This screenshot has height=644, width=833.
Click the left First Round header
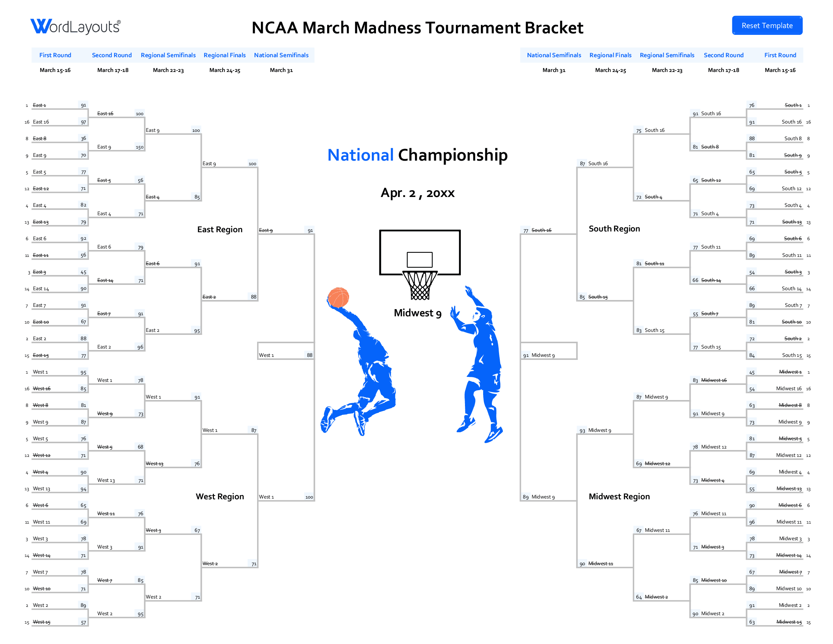click(55, 55)
